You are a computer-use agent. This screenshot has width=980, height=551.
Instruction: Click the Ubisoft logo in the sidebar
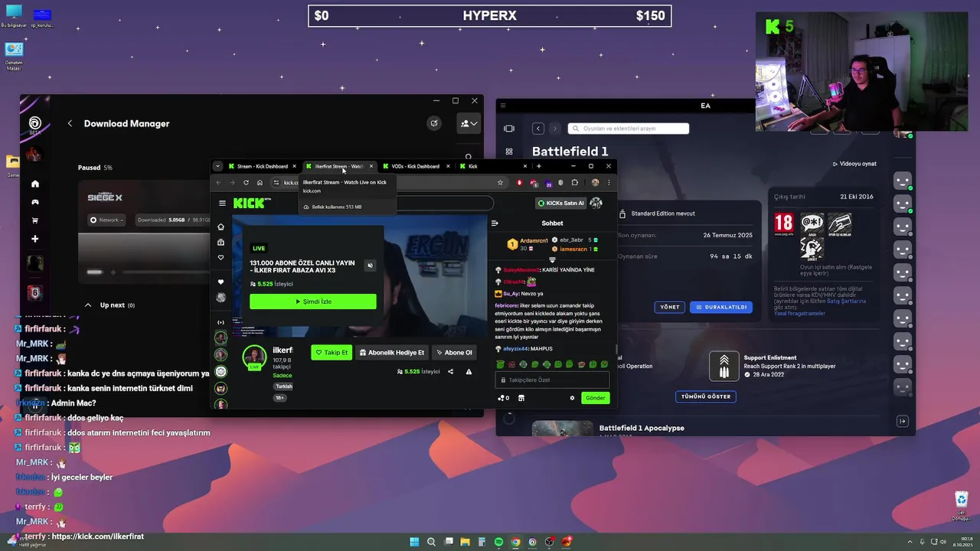click(x=34, y=123)
